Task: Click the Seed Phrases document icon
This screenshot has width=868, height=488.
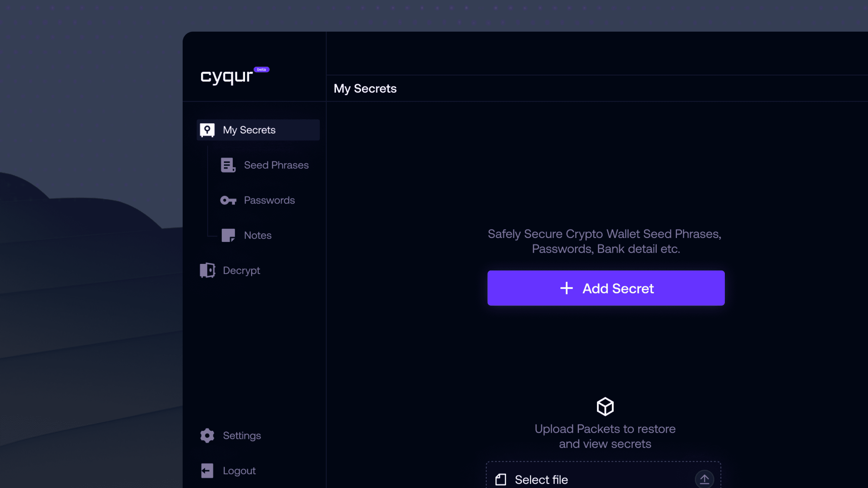Action: [228, 165]
